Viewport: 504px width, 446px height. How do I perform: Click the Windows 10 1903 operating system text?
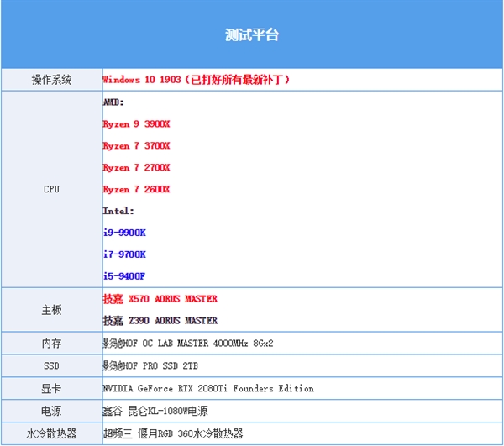[x=196, y=79]
